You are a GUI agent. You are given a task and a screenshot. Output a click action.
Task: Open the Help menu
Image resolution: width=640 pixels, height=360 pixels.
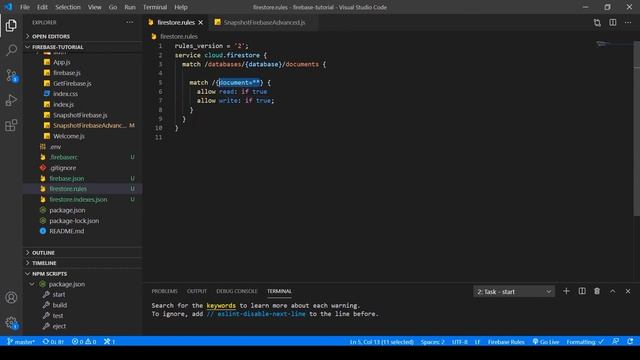pos(181,7)
